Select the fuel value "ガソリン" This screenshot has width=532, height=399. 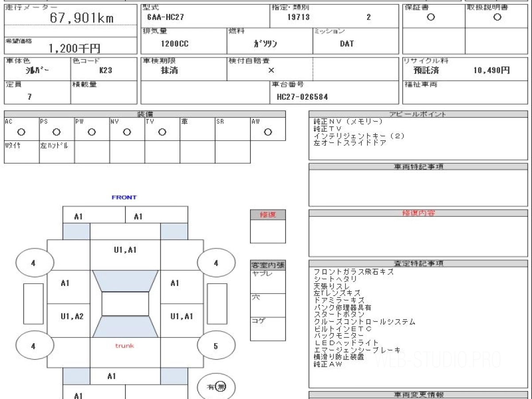265,44
